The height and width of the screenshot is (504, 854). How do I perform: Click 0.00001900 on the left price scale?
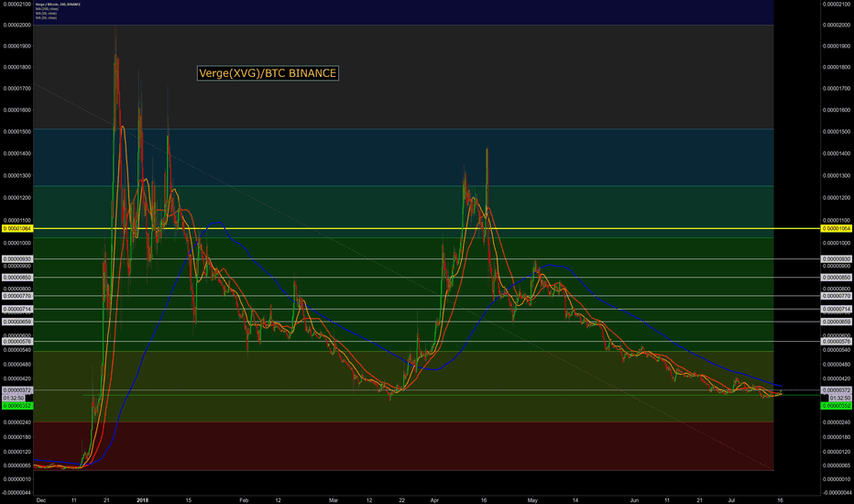(x=16, y=47)
